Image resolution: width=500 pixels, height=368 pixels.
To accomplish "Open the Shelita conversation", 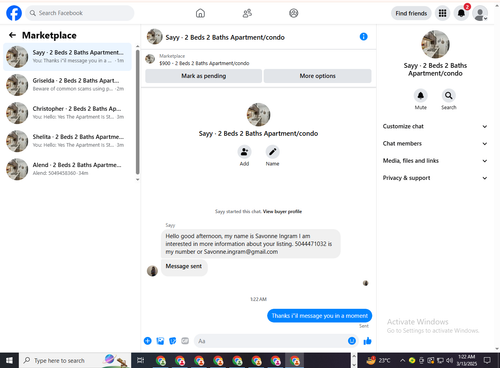I will pos(67,141).
